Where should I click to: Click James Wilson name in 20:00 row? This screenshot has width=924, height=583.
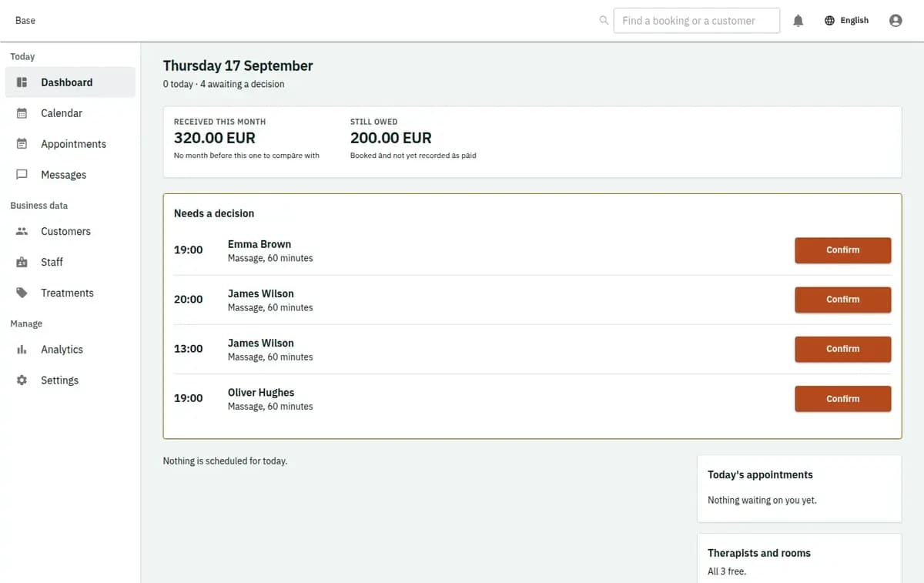coord(261,293)
